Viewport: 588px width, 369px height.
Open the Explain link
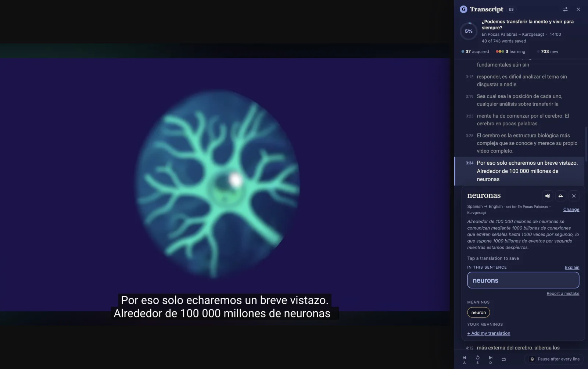(x=572, y=267)
